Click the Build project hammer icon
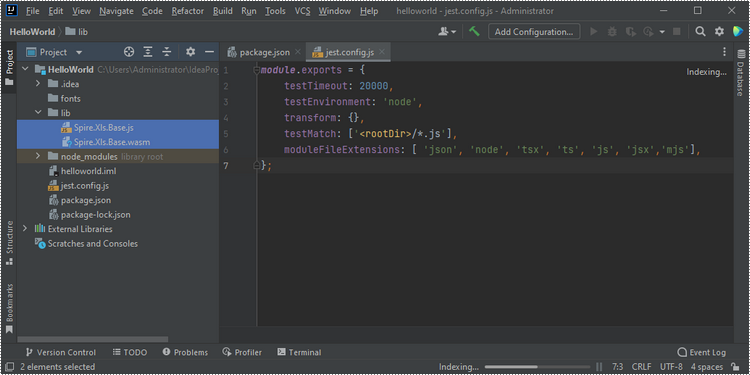 tap(474, 32)
